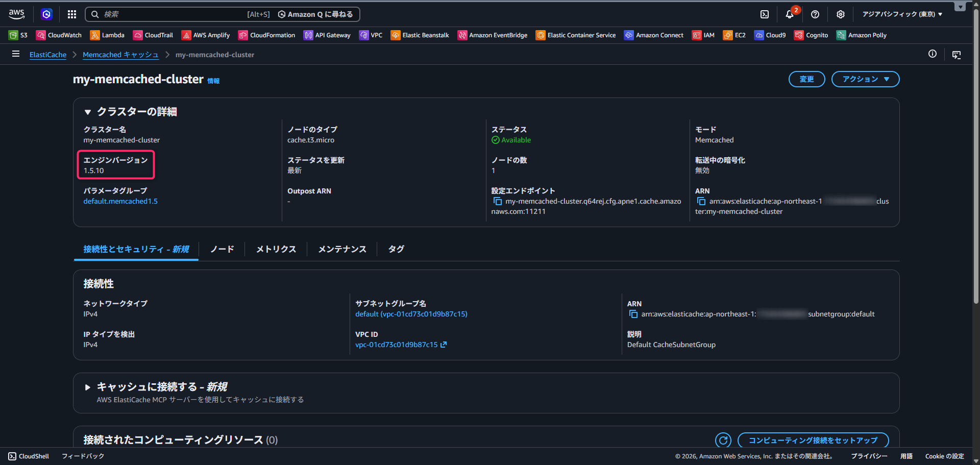The height and width of the screenshot is (465, 980).
Task: Refresh the connected compute resources list
Action: [723, 440]
